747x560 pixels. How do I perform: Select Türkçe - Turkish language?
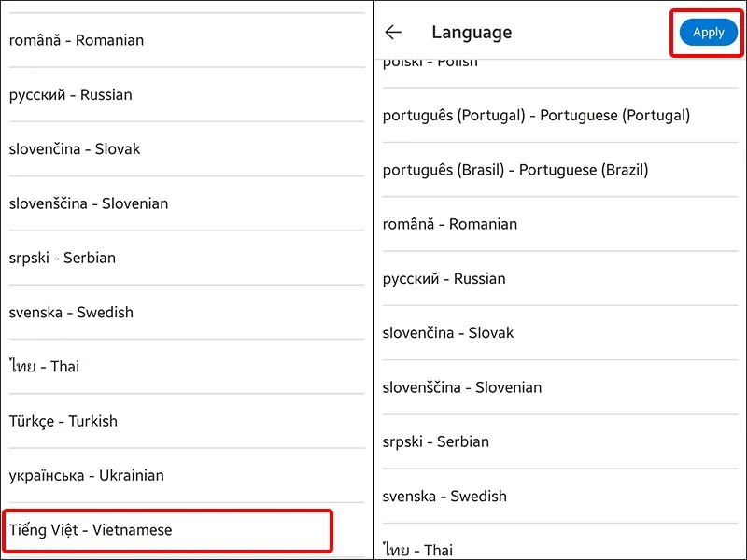click(63, 421)
